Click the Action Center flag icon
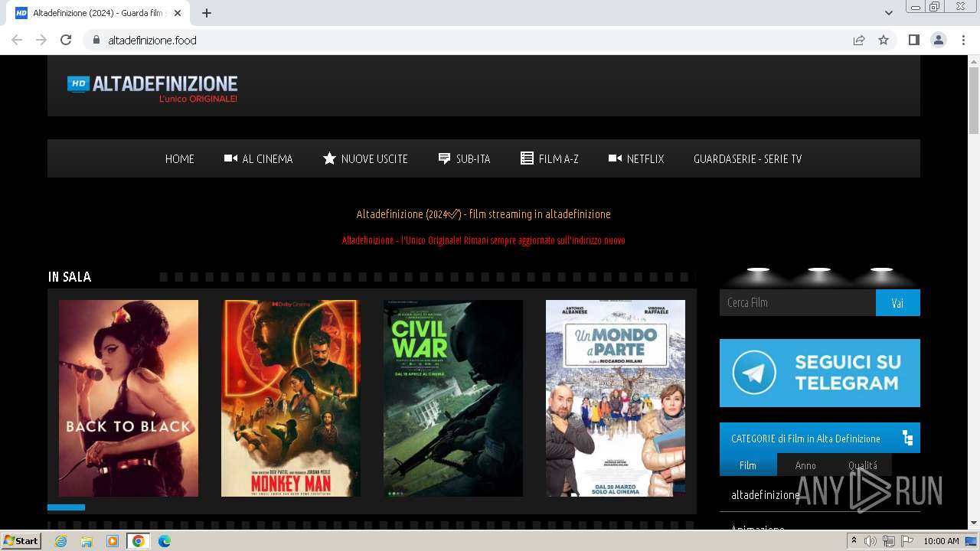The image size is (980, 551). tap(907, 541)
